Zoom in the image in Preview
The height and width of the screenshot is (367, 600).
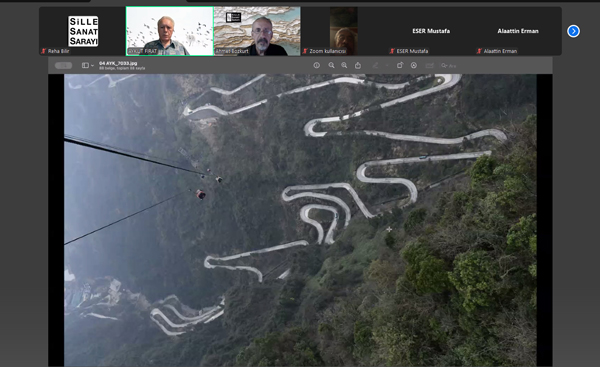344,65
